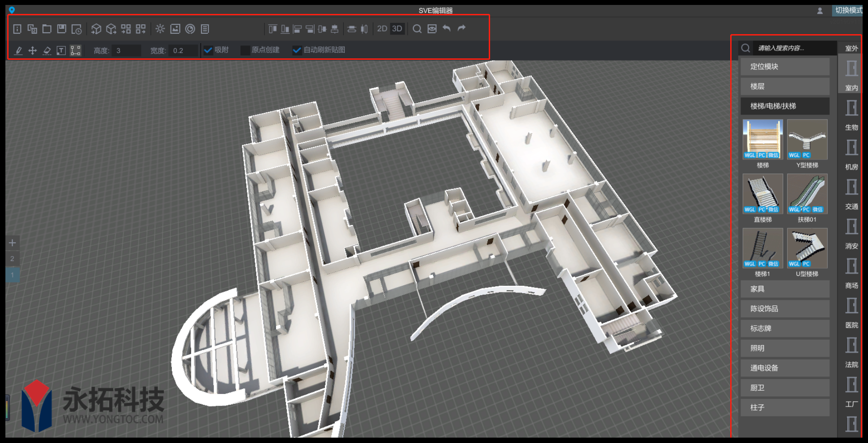Viewport: 868px width, 443px height.
Task: Uncheck the 自动刷新贴图 checkbox
Action: (x=297, y=50)
